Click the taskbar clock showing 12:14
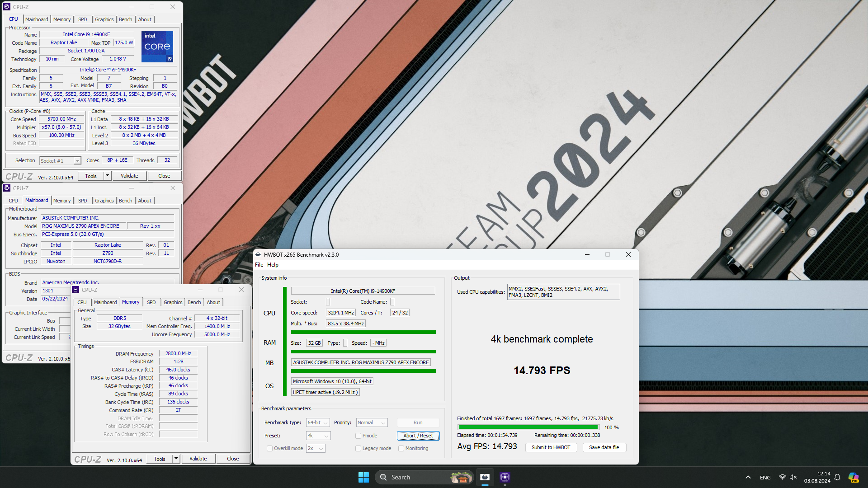 coord(817,477)
